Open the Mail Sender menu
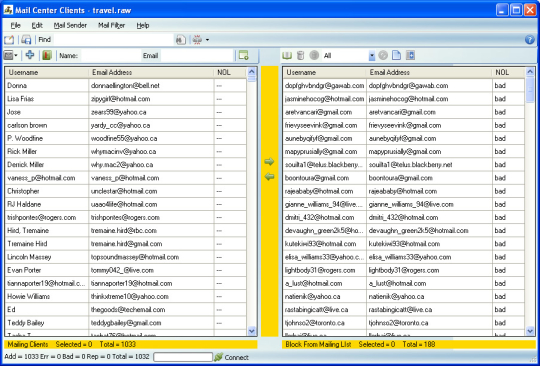Viewport: 540px width, 366px height. click(x=70, y=25)
